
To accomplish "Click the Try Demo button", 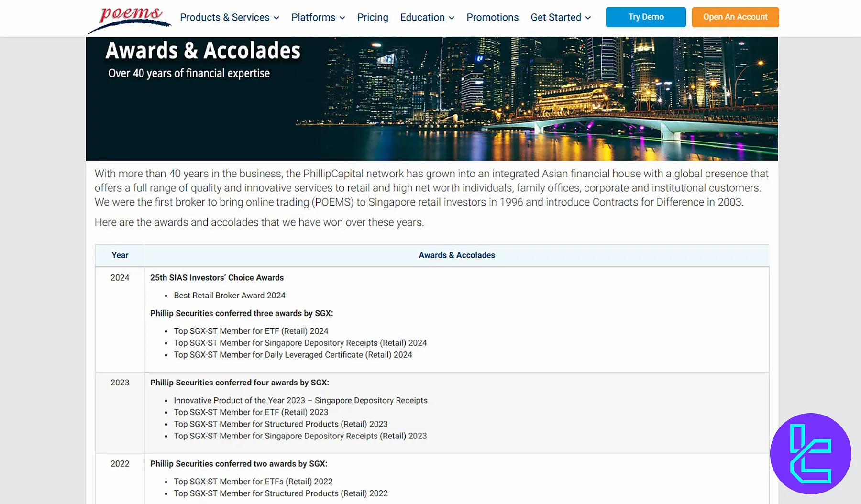I will tap(646, 17).
